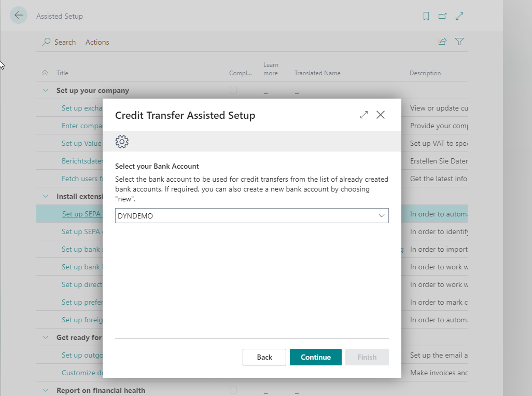
Task: Collapse the Install extensions group
Action: click(45, 196)
